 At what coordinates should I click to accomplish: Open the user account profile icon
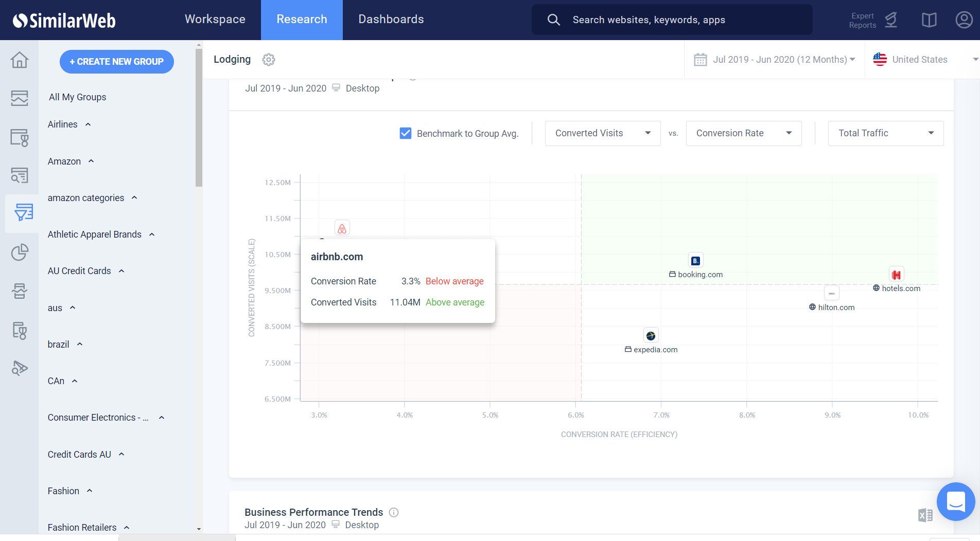coord(964,20)
